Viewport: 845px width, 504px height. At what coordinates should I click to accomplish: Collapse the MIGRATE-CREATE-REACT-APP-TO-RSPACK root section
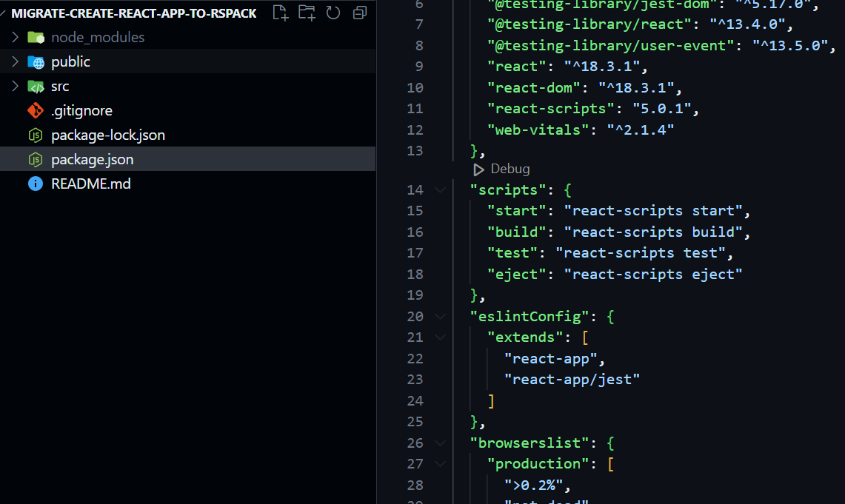tap(3, 13)
